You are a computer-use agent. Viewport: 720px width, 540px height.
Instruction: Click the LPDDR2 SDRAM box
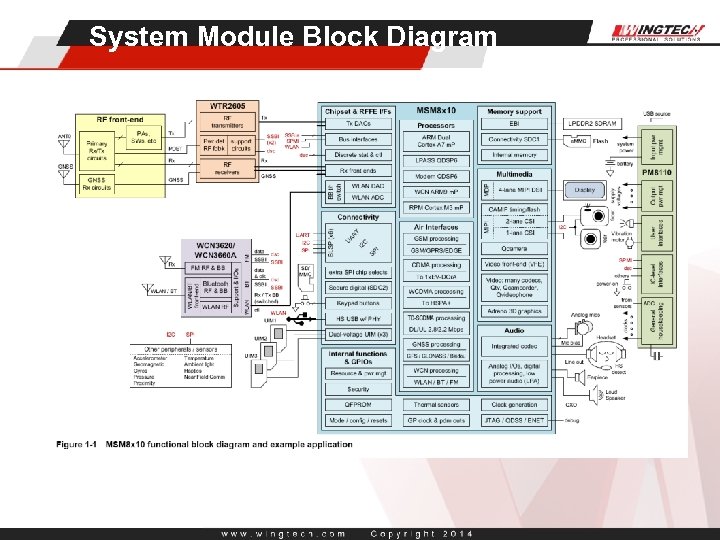(593, 124)
